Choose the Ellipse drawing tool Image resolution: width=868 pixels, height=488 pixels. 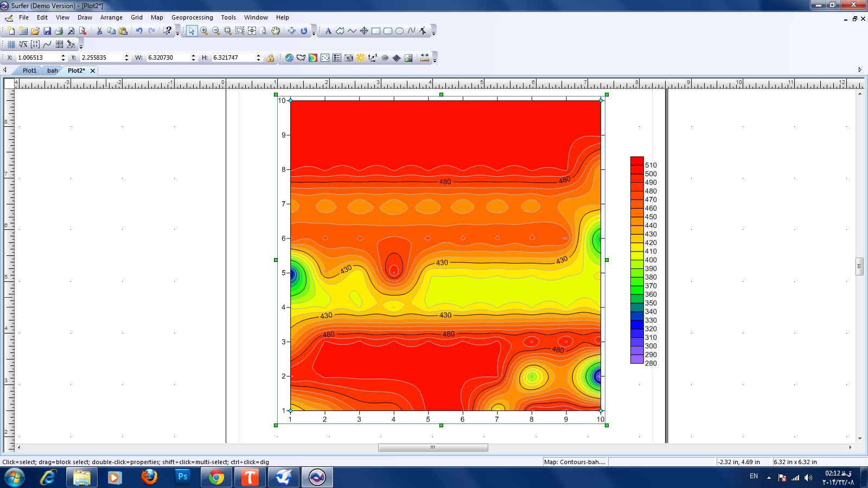399,31
